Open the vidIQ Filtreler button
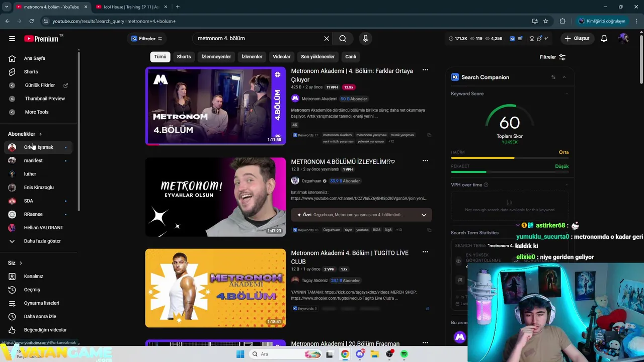The height and width of the screenshot is (362, 644). 146,39
